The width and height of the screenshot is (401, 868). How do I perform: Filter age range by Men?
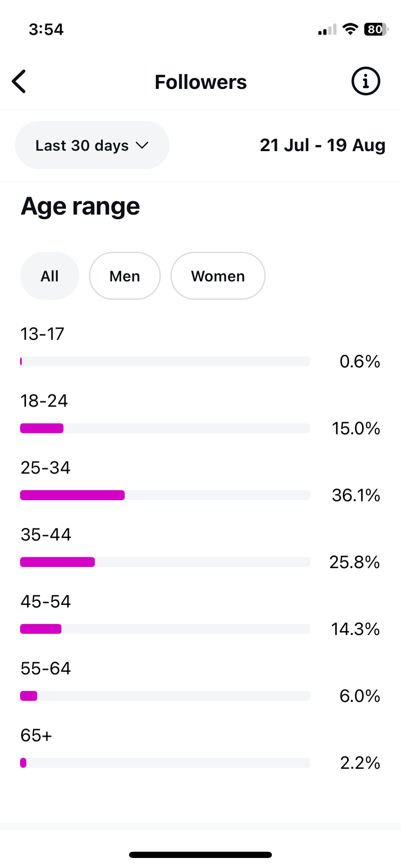click(x=124, y=276)
